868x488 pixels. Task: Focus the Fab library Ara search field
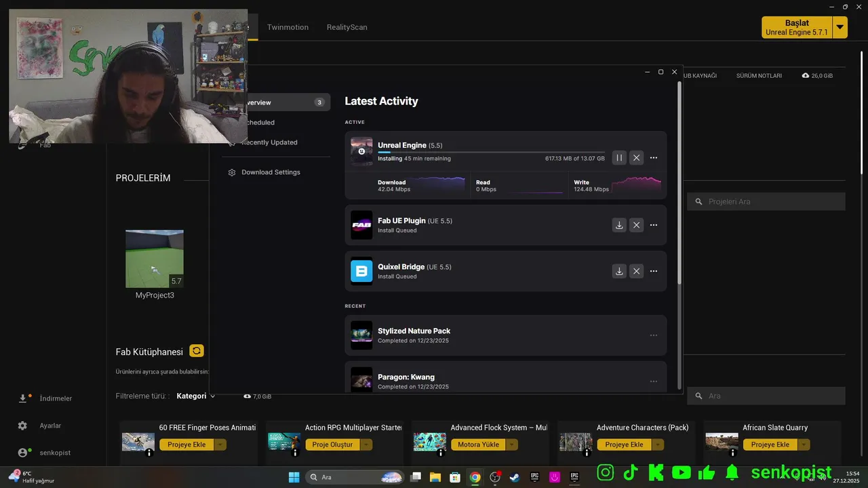pos(766,396)
